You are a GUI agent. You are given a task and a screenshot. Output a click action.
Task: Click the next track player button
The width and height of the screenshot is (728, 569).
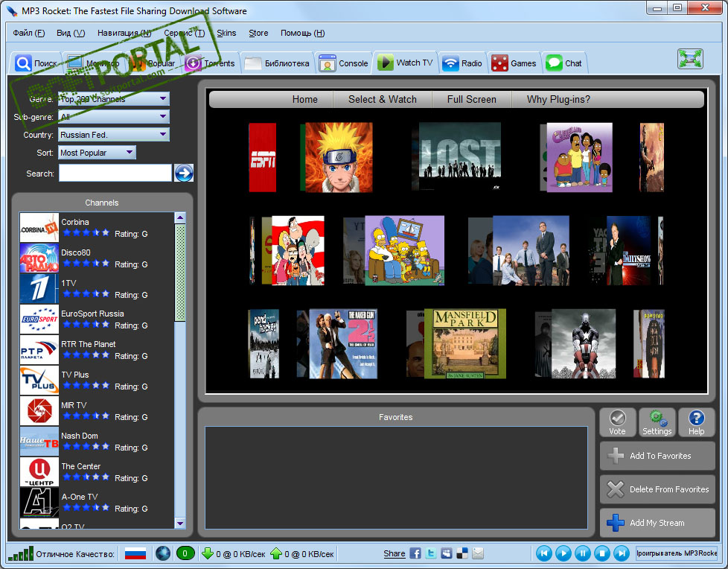(622, 553)
